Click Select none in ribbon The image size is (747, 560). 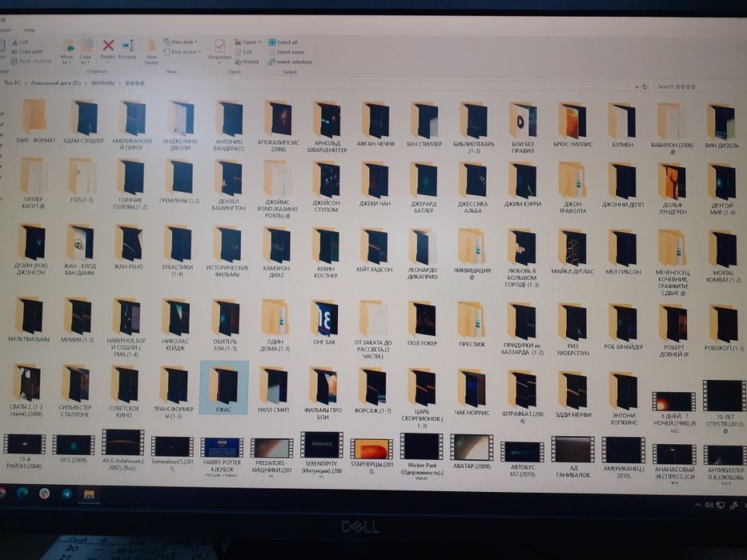287,52
